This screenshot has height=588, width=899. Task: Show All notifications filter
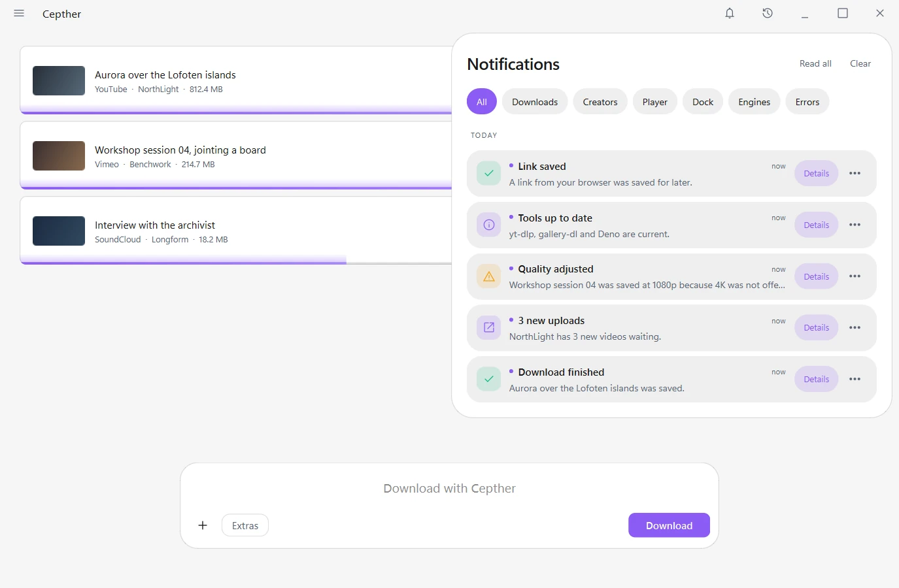482,102
